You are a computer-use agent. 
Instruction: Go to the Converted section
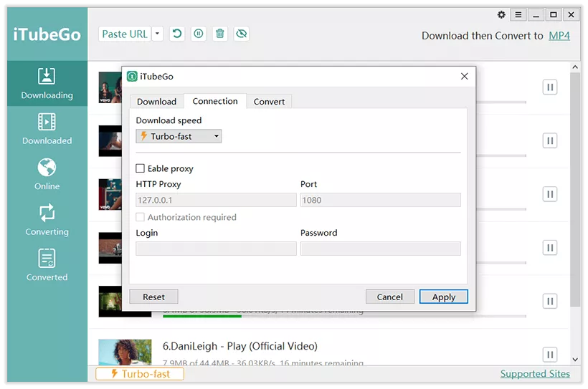[x=47, y=266]
